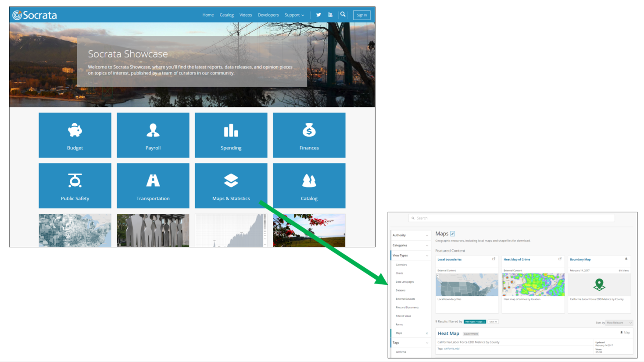Expand the Authority filter section
This screenshot has height=362, width=644.
point(410,235)
